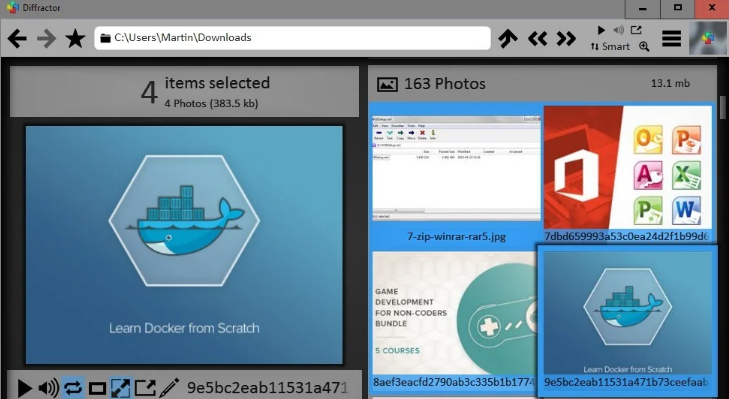Click the Diffractor app icon in title bar
The height and width of the screenshot is (399, 729).
point(13,7)
